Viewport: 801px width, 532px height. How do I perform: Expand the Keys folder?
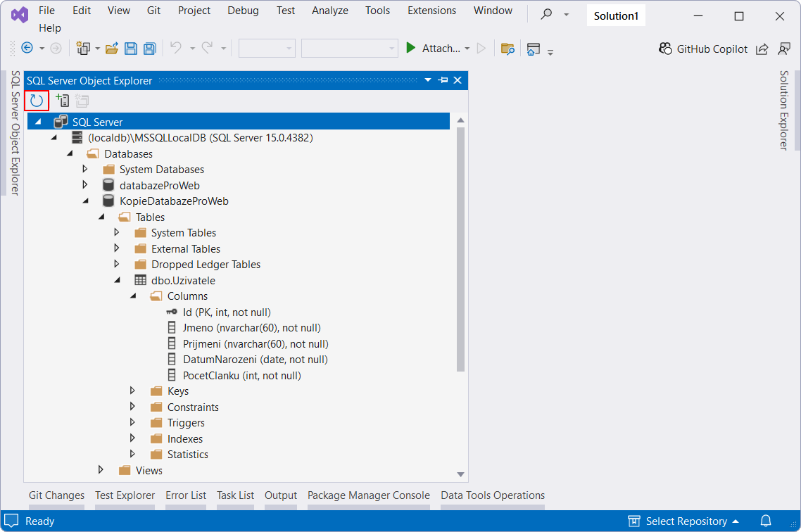tap(133, 391)
